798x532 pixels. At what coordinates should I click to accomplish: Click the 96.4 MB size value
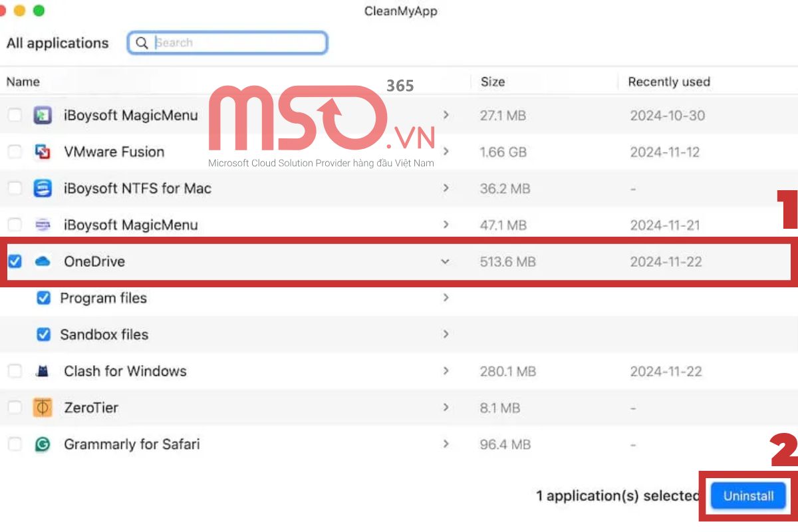pos(505,444)
